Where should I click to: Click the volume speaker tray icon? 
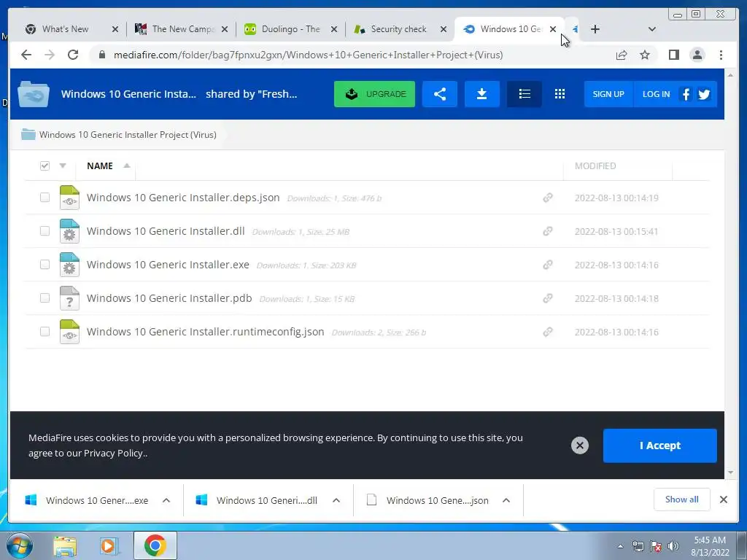[673, 546]
